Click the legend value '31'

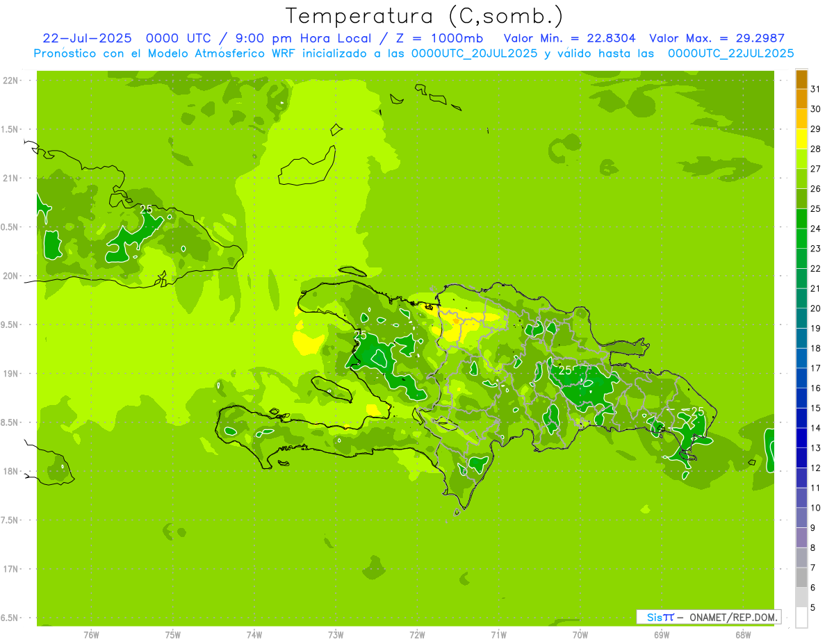(816, 89)
